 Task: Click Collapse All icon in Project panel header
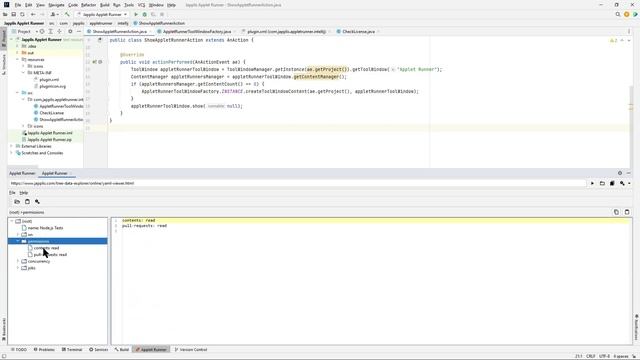(59, 31)
